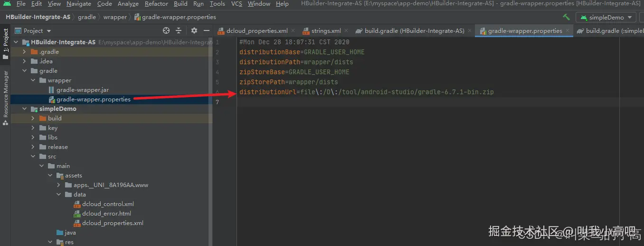
Task: Expand the .idea folder
Action: (24, 61)
